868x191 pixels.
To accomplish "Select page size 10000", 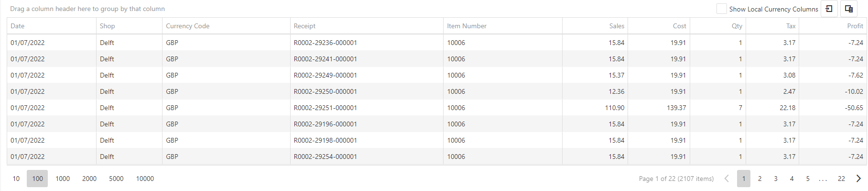I will 145,179.
